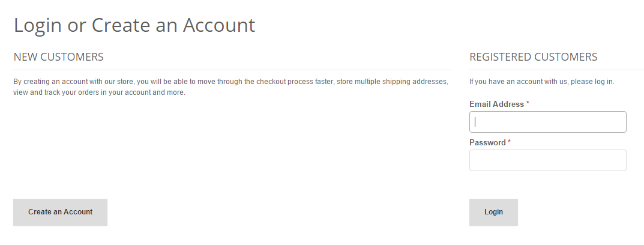
Task: Click the 'checkout process faster' text
Action: (293, 82)
